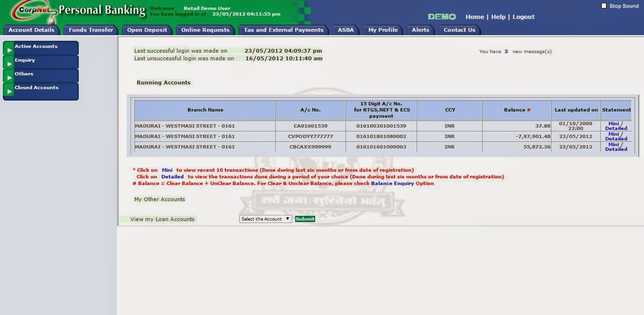This screenshot has width=644, height=315.
Task: Click the Statement column header
Action: click(616, 110)
